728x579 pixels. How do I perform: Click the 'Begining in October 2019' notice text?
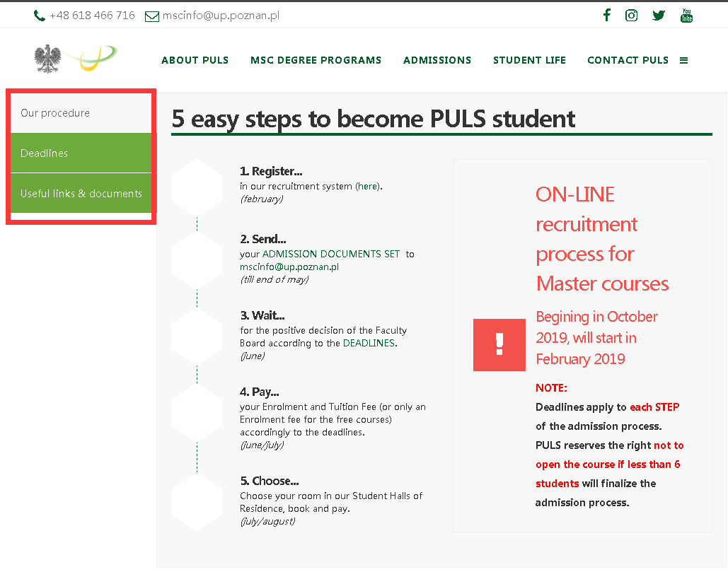[x=596, y=338]
